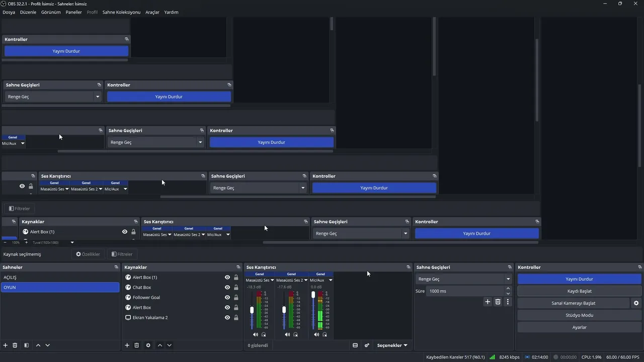Open the Tuval (1920x1080) scaling dropdown
This screenshot has height=362, width=644.
pyautogui.click(x=72, y=242)
